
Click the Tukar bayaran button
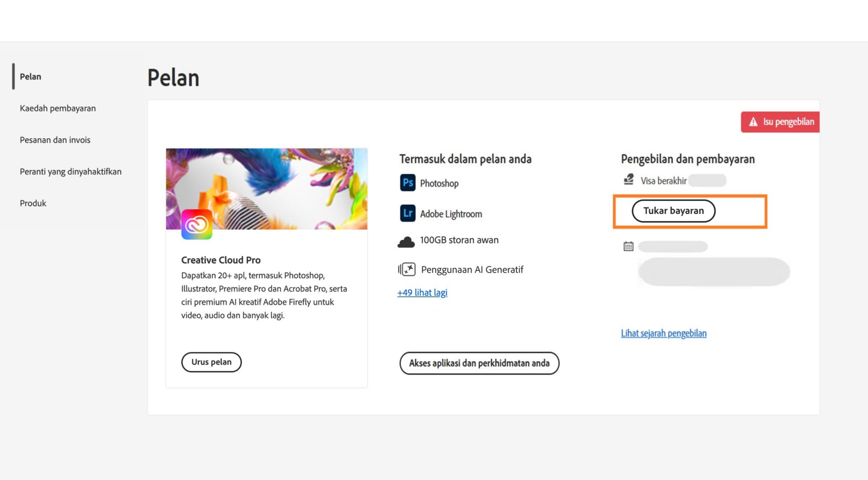pyautogui.click(x=673, y=210)
